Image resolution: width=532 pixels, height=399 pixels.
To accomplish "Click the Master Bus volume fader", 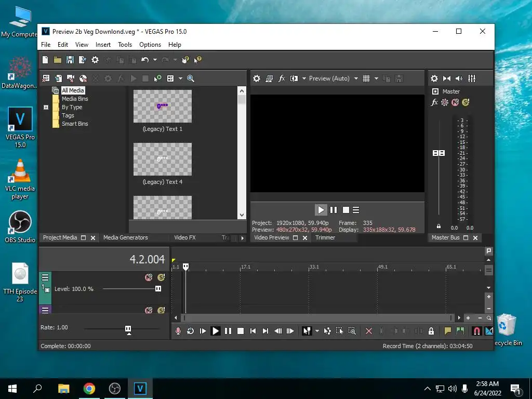I will point(438,153).
